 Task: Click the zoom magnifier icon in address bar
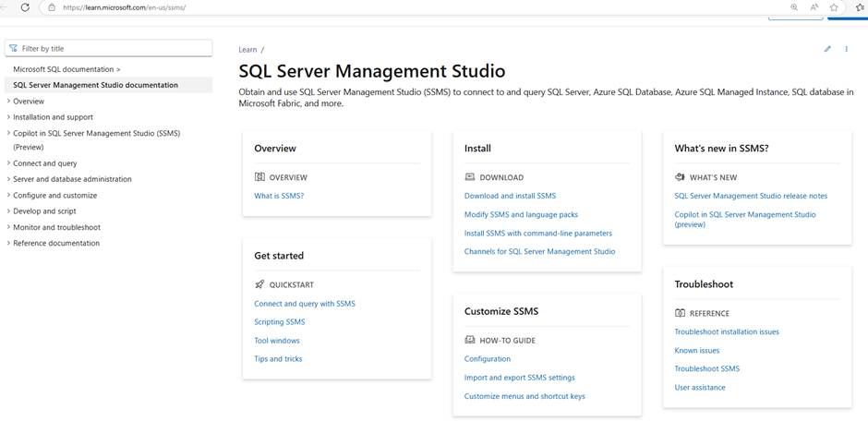pyautogui.click(x=794, y=7)
